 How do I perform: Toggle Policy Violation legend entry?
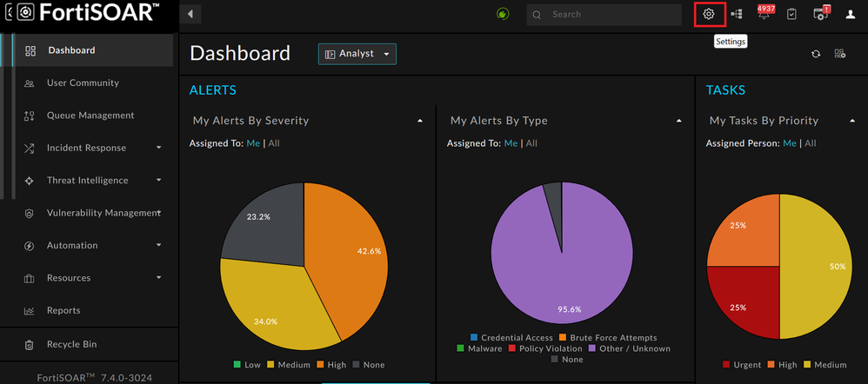point(545,348)
